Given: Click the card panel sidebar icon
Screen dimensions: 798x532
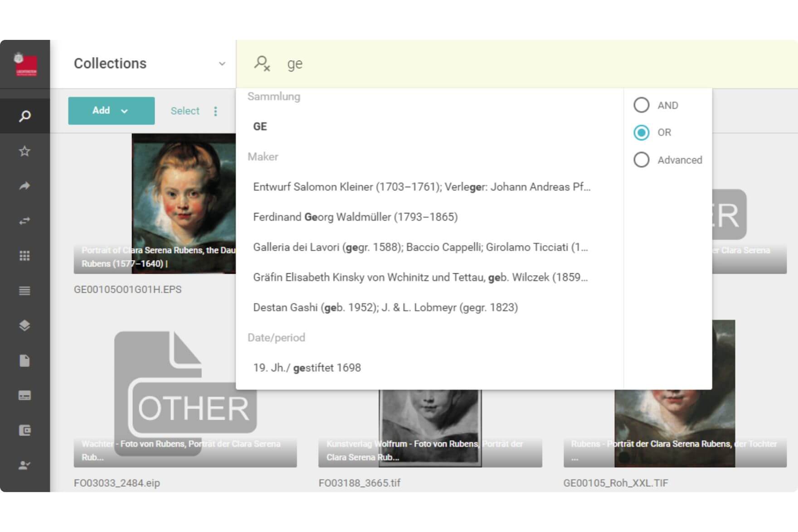Looking at the screenshot, I should click(25, 396).
